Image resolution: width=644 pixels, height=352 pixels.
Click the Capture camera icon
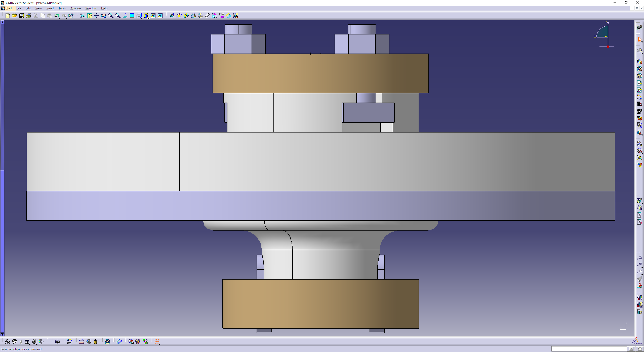[58, 342]
